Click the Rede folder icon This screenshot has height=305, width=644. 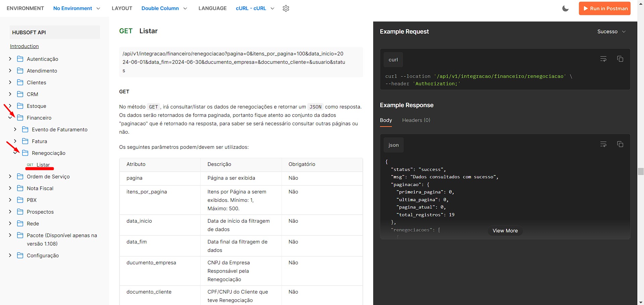tap(20, 223)
